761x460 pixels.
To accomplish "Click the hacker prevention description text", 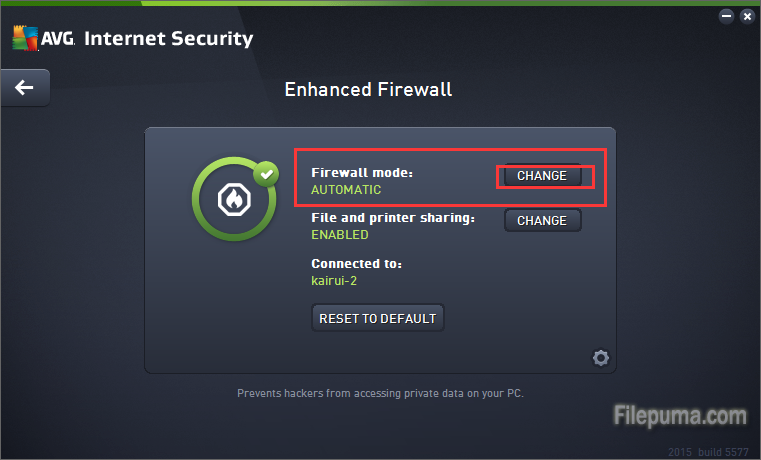I will (380, 393).
